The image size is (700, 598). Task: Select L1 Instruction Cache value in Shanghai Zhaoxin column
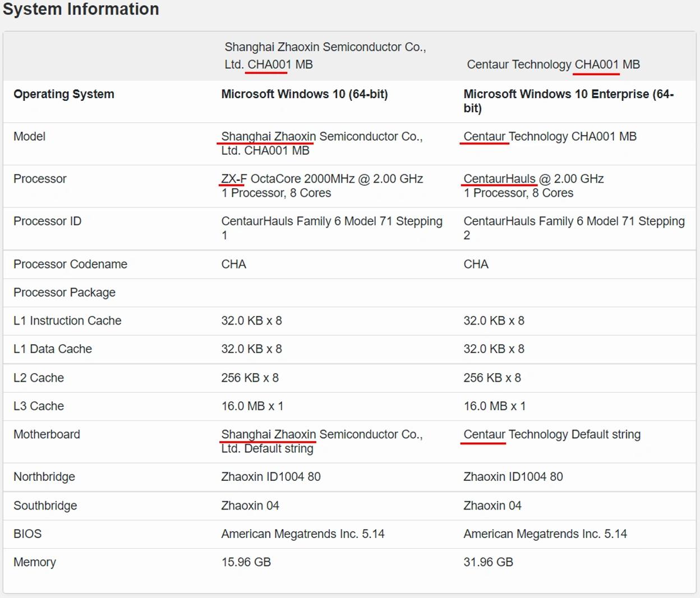click(252, 321)
